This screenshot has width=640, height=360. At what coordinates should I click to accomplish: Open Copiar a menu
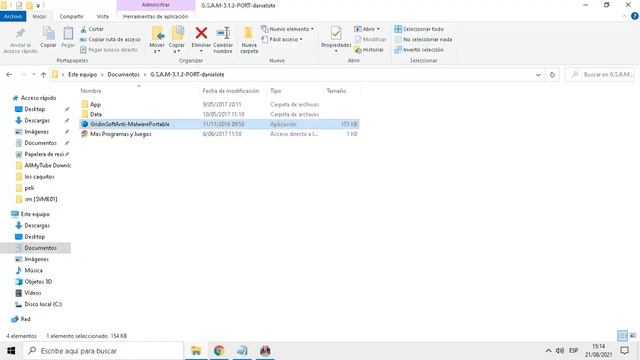[x=177, y=40]
